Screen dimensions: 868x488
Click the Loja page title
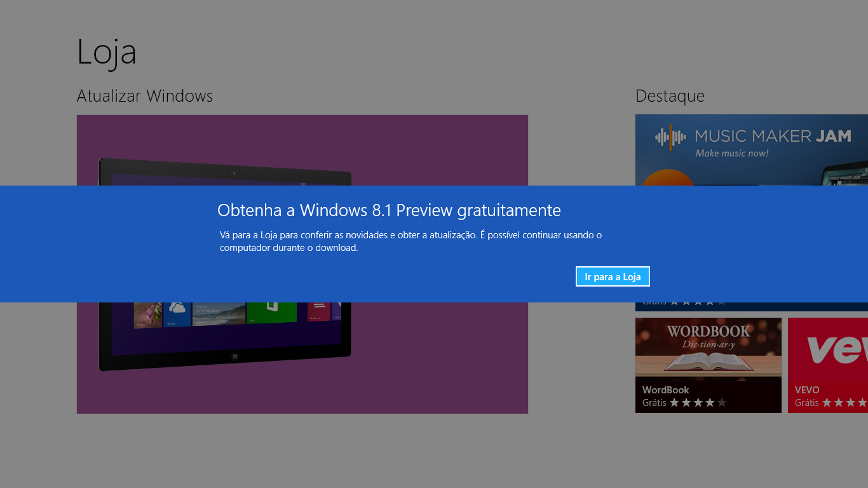click(x=107, y=53)
